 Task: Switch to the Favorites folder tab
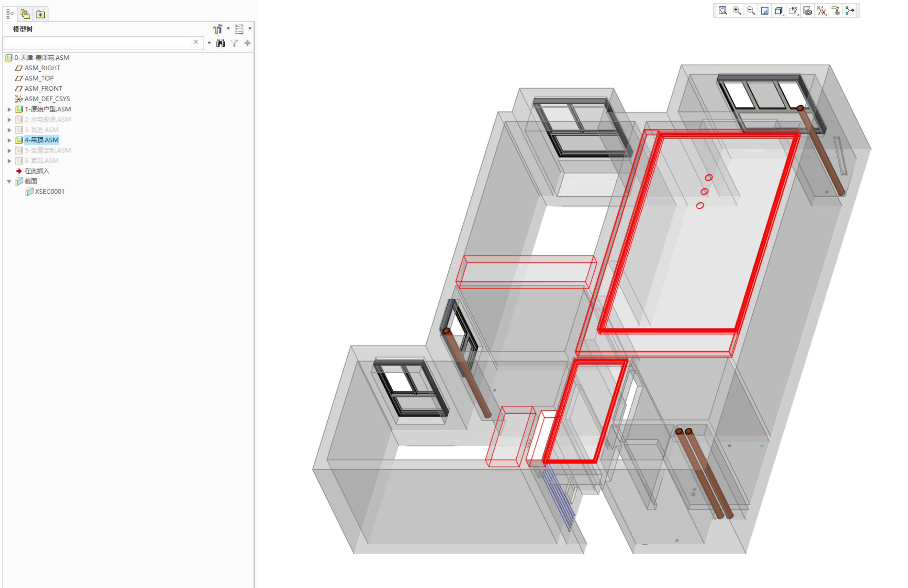[41, 14]
